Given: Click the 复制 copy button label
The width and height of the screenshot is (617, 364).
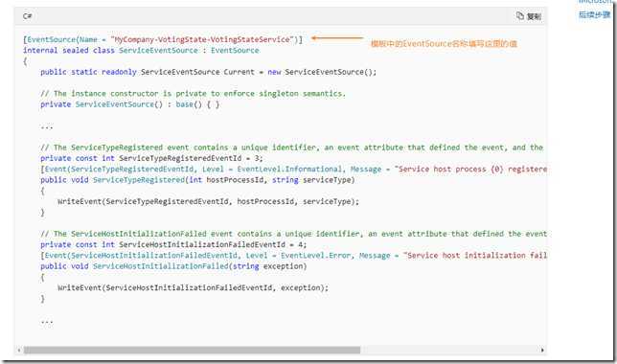Looking at the screenshot, I should pyautogui.click(x=534, y=16).
